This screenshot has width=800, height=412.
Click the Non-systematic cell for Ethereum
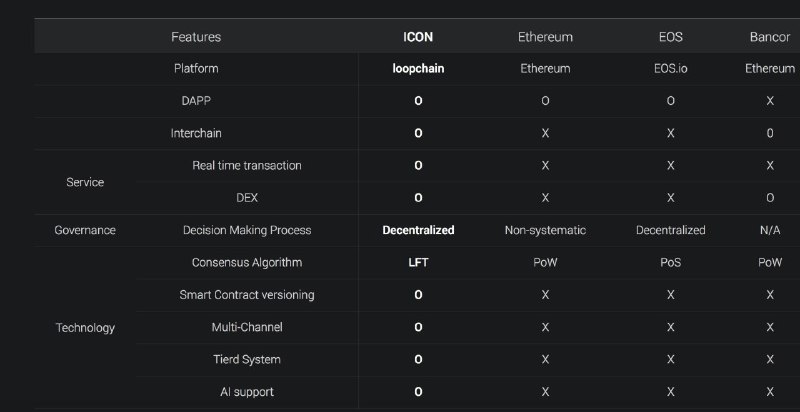pos(545,230)
